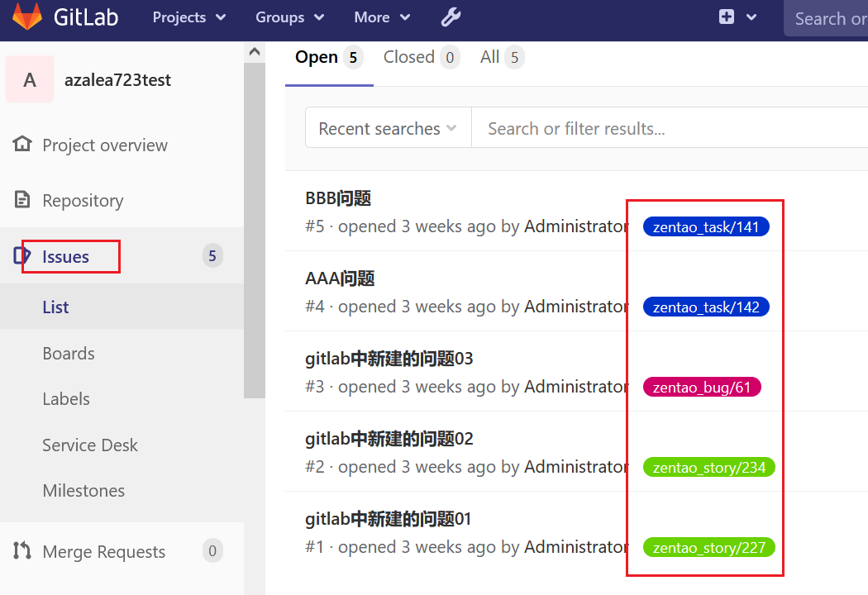Switch to the All issues tab

click(x=501, y=57)
